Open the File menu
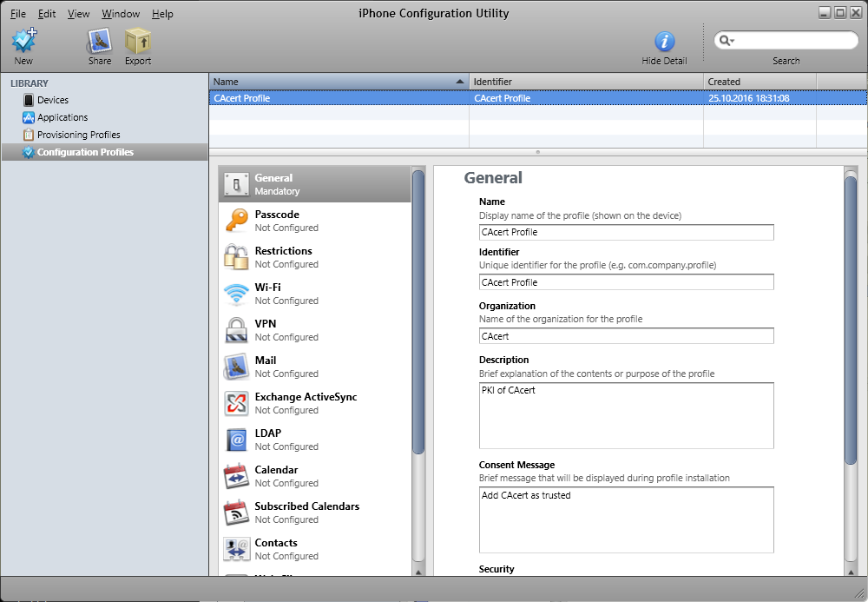This screenshot has width=868, height=602. click(18, 14)
